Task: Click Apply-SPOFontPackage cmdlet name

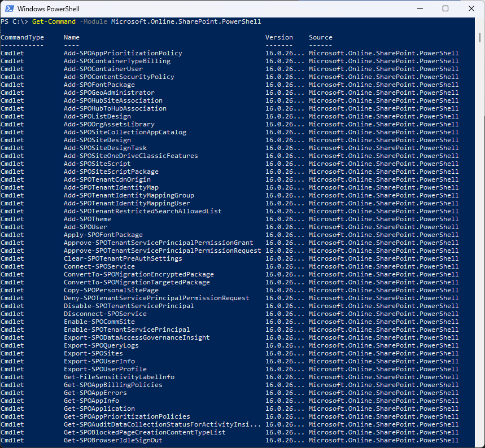Action: pos(103,235)
